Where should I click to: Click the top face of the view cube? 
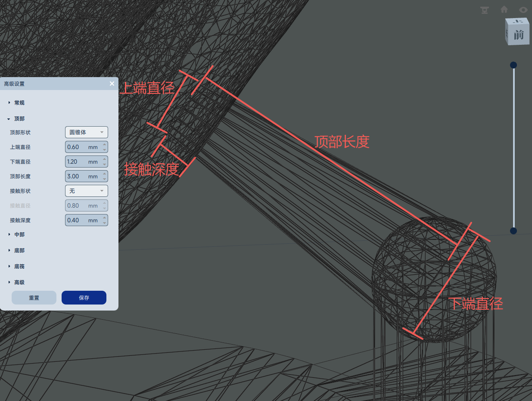tap(518, 22)
